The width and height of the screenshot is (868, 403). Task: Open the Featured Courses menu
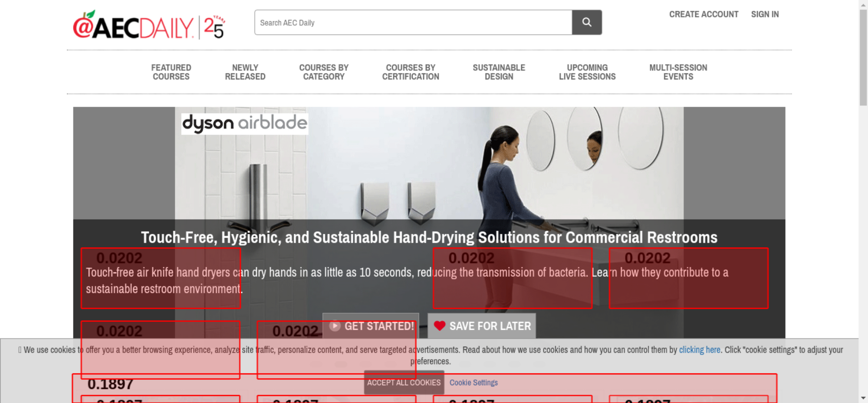[171, 72]
